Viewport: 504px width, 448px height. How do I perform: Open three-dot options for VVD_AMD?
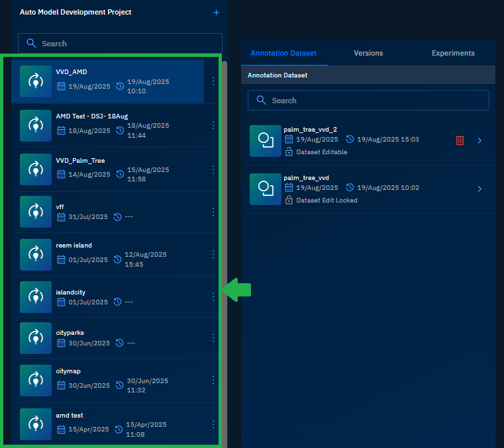pyautogui.click(x=213, y=81)
